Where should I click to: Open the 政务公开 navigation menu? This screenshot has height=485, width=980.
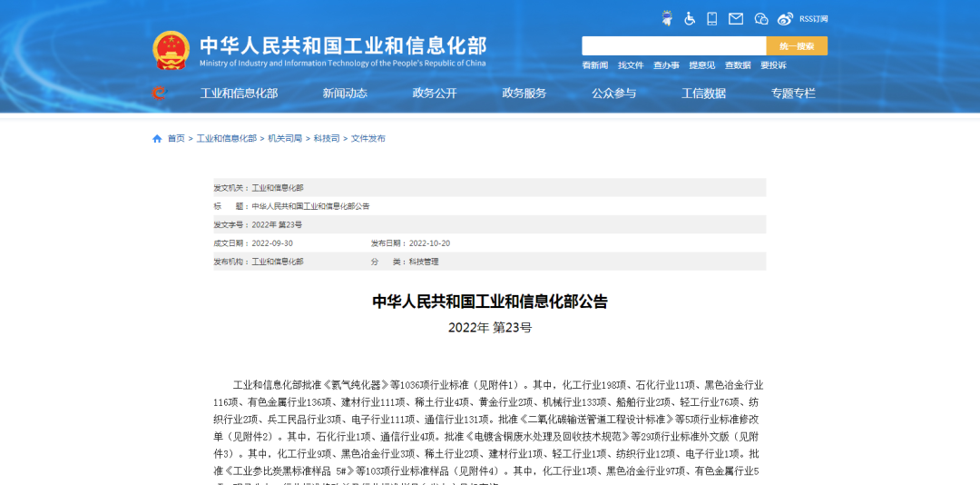tap(435, 94)
